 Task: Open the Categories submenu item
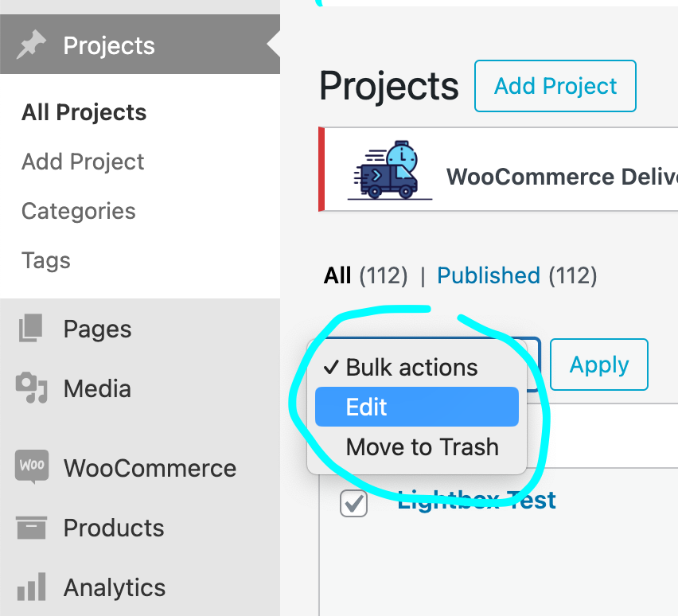[78, 211]
